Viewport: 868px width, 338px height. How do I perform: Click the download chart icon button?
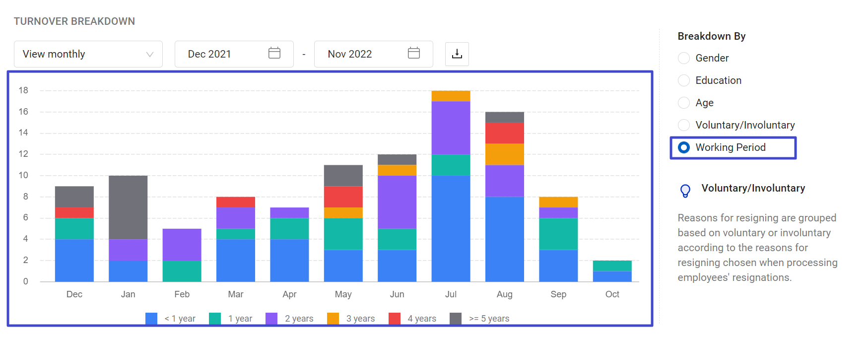pyautogui.click(x=457, y=54)
